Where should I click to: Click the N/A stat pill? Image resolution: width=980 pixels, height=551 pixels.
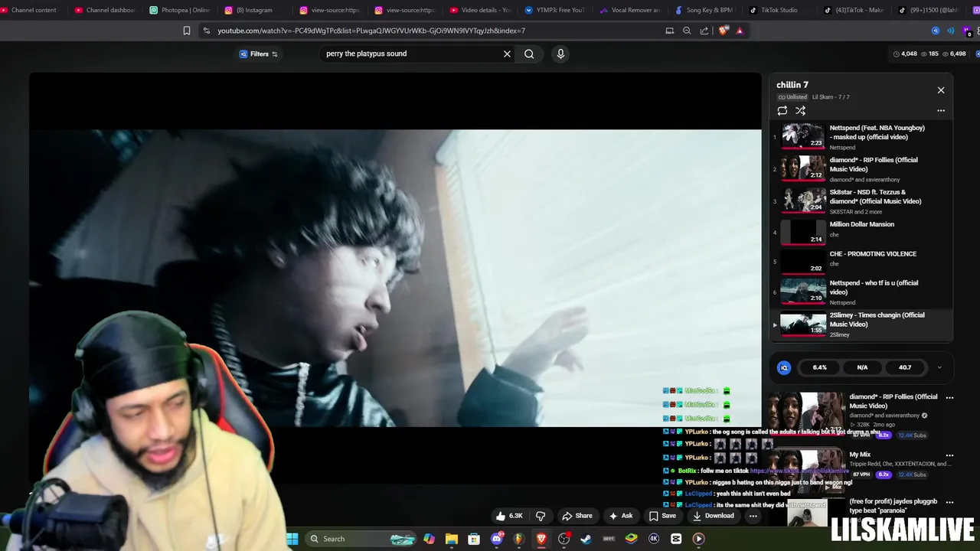pyautogui.click(x=862, y=367)
